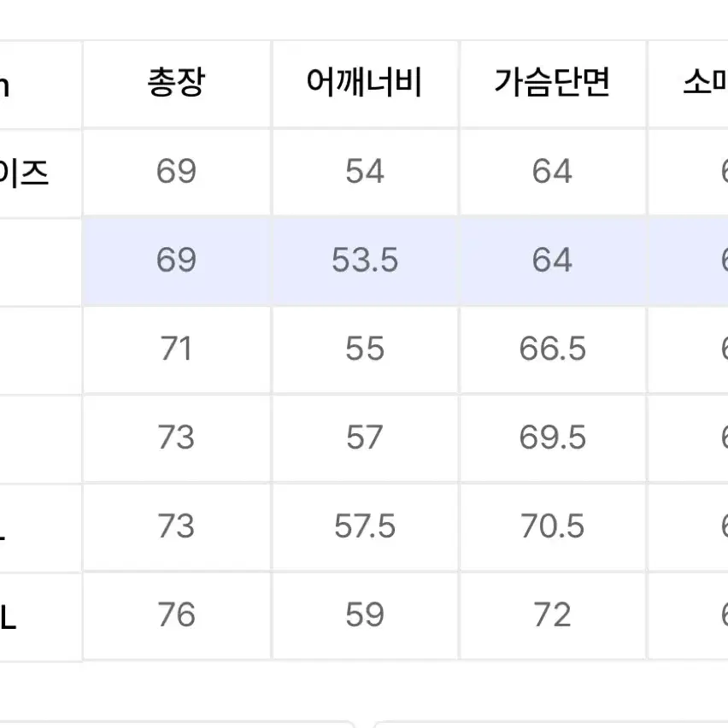This screenshot has width=728, height=728.
Task: Click the 59 shoulder width cell
Action: pos(365,614)
